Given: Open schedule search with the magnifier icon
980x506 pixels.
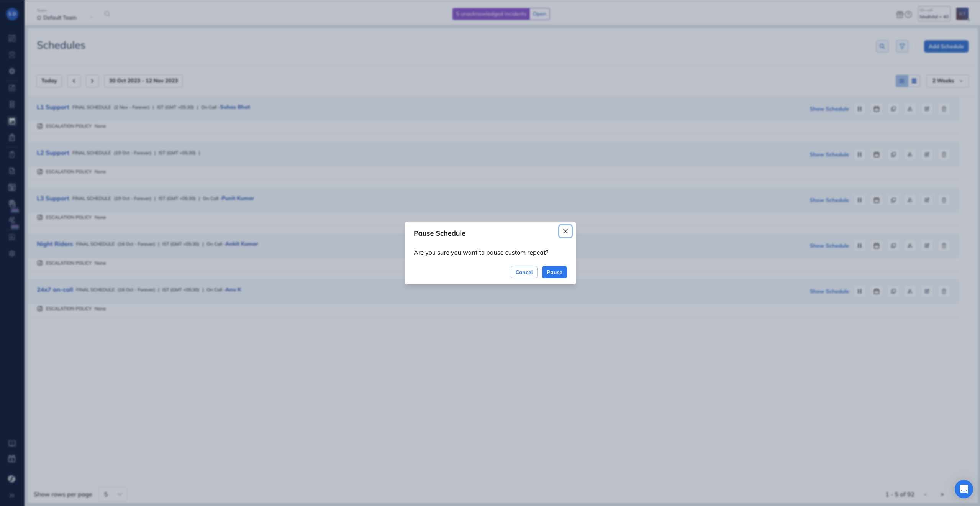Looking at the screenshot, I should coord(882,46).
